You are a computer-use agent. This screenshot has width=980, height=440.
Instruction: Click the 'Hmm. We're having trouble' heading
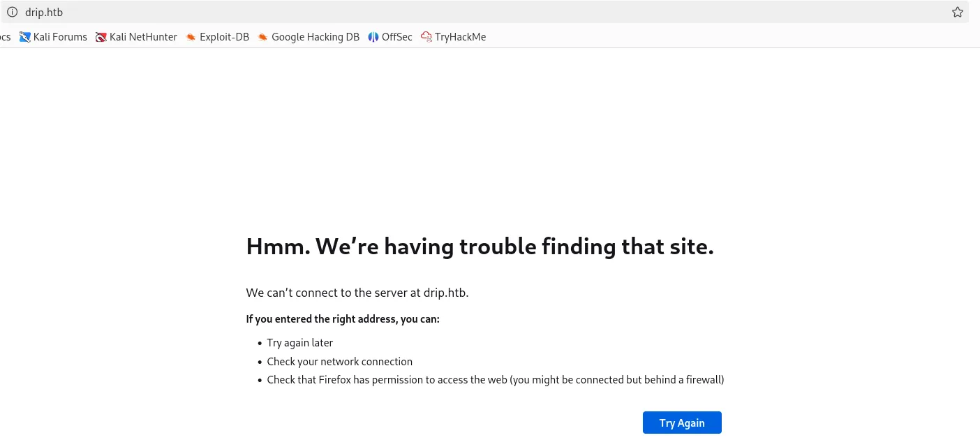coord(480,247)
